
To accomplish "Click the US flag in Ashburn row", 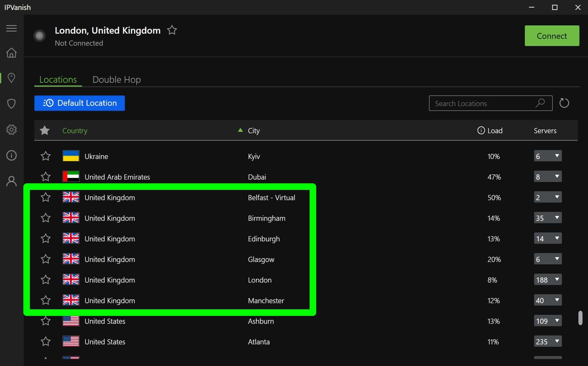I will [x=71, y=321].
